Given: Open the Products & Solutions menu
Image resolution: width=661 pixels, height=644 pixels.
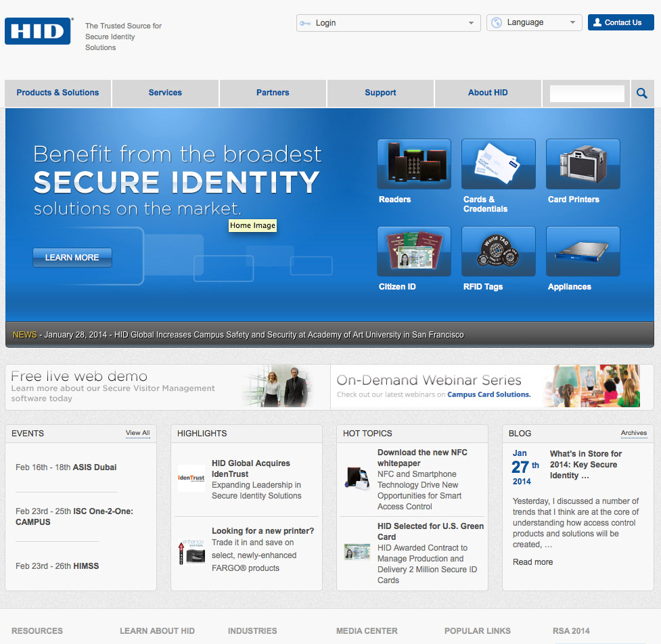Looking at the screenshot, I should point(58,93).
